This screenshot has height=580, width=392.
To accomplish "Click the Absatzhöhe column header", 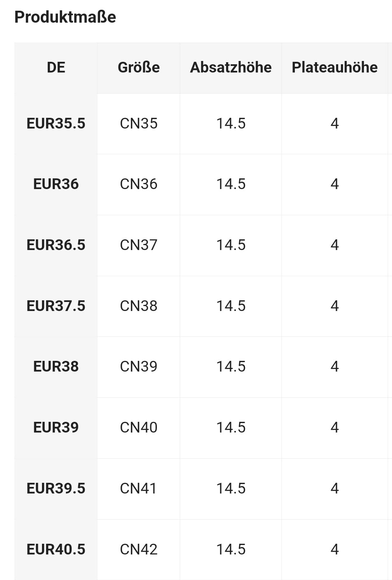I will 231,68.
